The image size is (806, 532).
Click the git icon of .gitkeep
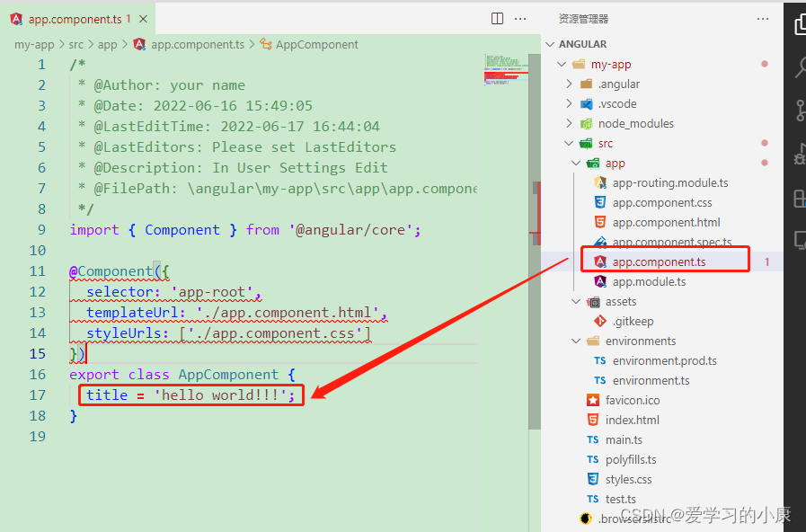point(600,321)
